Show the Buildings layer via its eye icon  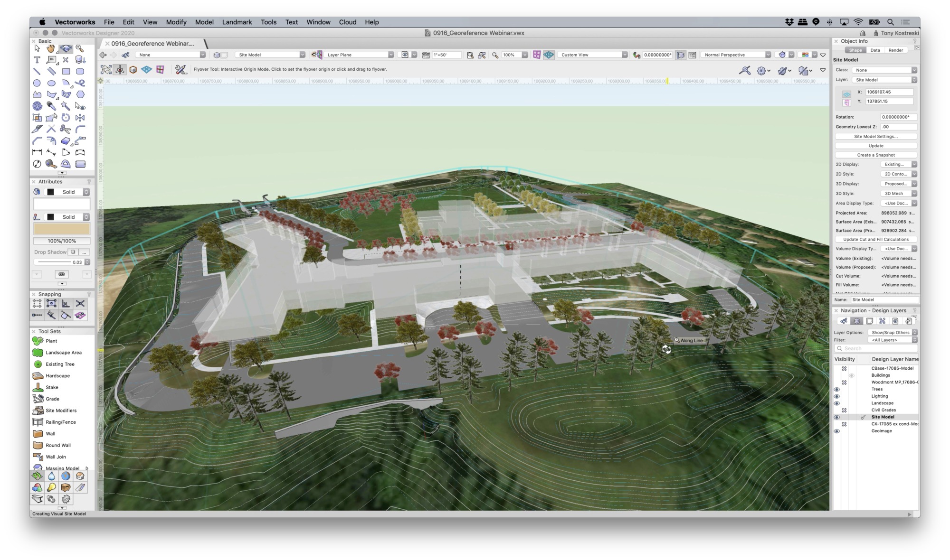coord(852,375)
